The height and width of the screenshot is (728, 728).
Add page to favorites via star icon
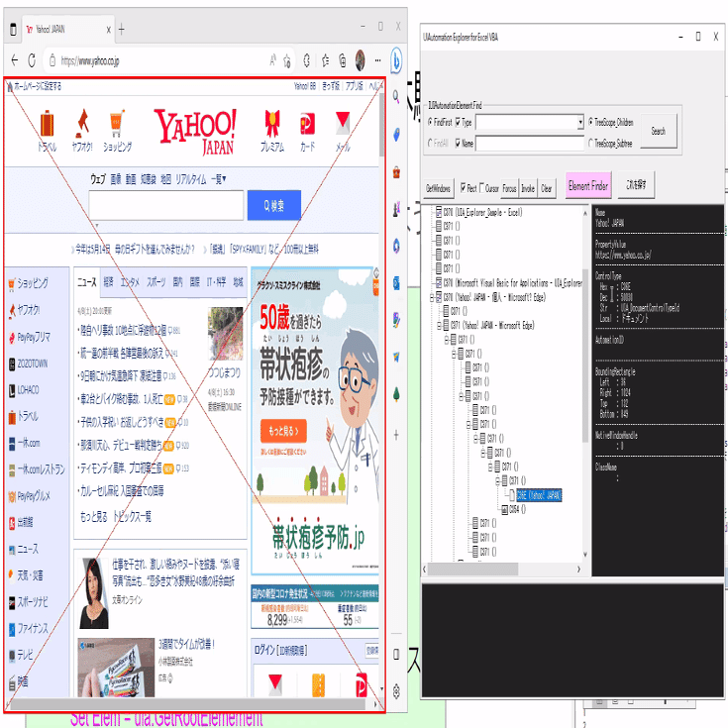pos(287,60)
